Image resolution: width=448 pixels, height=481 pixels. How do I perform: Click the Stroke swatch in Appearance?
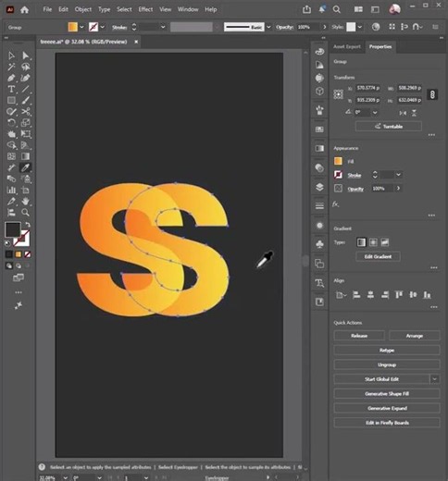pos(338,175)
